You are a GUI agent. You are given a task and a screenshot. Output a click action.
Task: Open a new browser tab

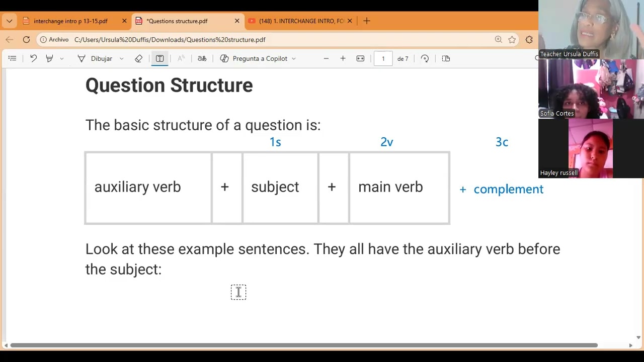point(367,21)
